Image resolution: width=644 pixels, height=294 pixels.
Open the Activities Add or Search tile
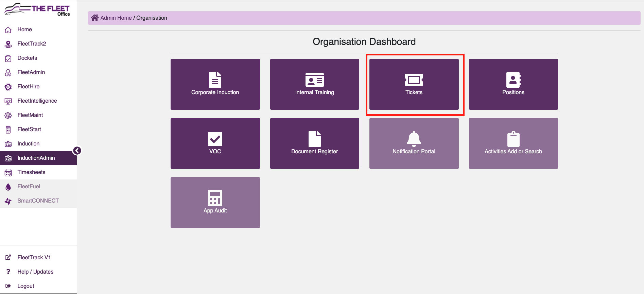pyautogui.click(x=514, y=143)
